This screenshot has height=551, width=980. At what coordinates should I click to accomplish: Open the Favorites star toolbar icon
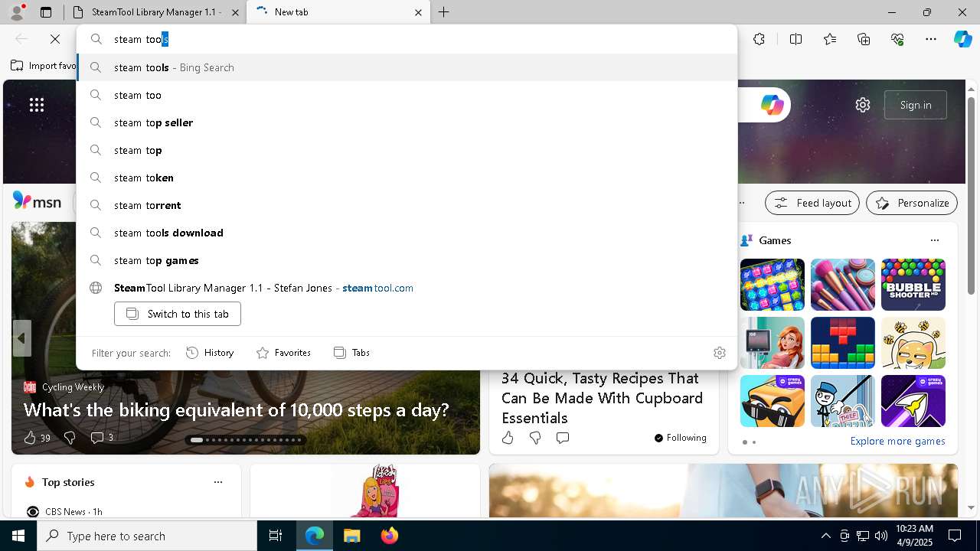(x=830, y=39)
